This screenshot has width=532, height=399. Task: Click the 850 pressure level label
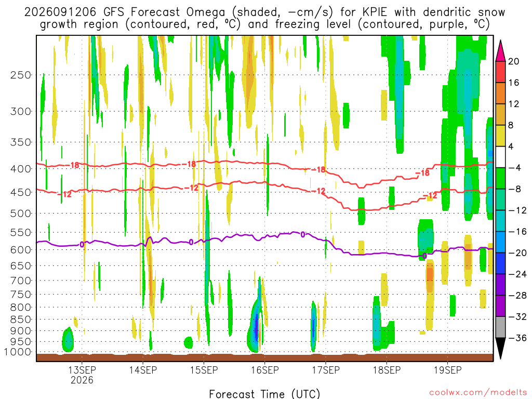click(21, 320)
